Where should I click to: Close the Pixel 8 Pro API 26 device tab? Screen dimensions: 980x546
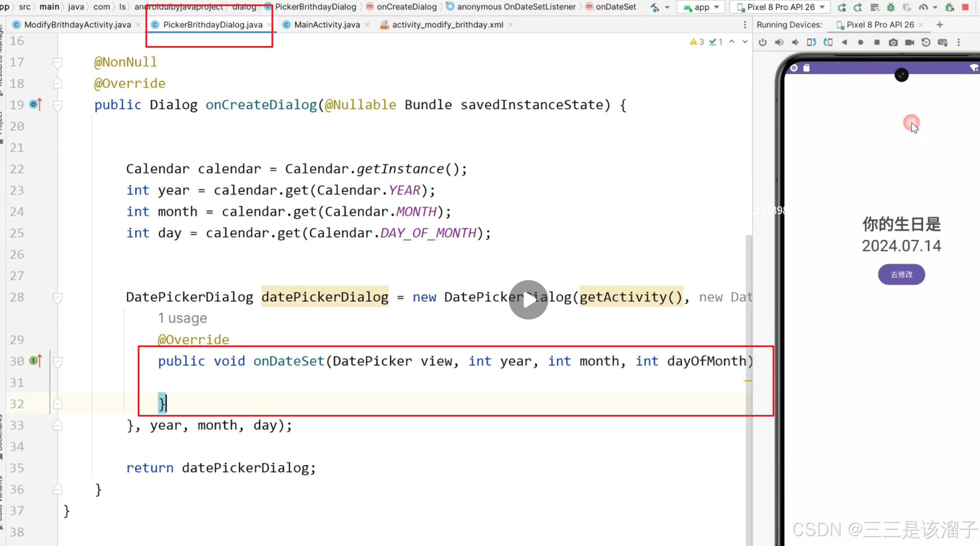[921, 25]
